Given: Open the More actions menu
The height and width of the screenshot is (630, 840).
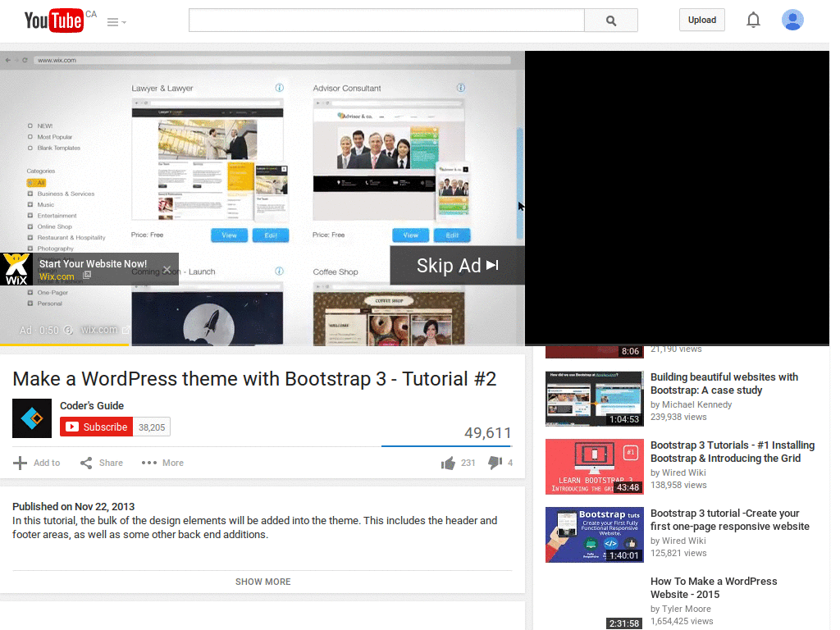Looking at the screenshot, I should tap(162, 463).
